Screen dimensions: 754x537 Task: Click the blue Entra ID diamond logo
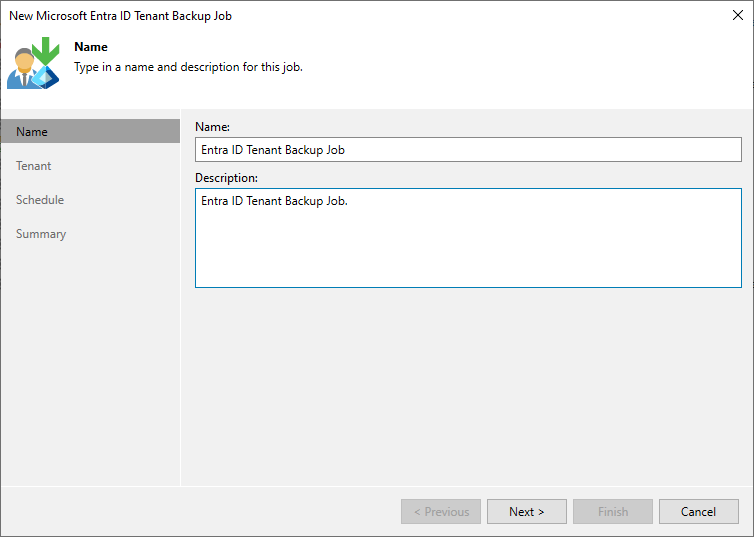46,78
